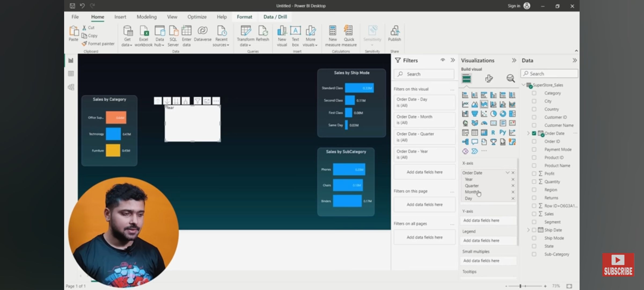Collapse the SuperStore_Sales table
Screen dimensions: 644x290
tap(524, 85)
